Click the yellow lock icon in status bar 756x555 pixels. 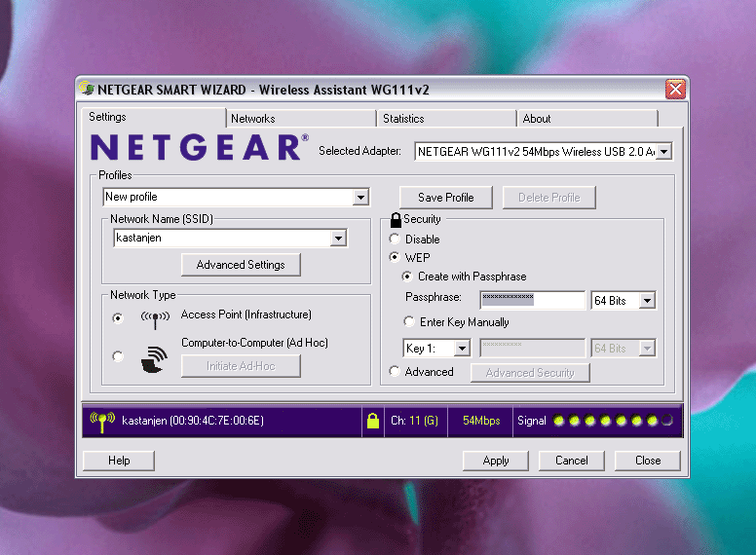(373, 421)
